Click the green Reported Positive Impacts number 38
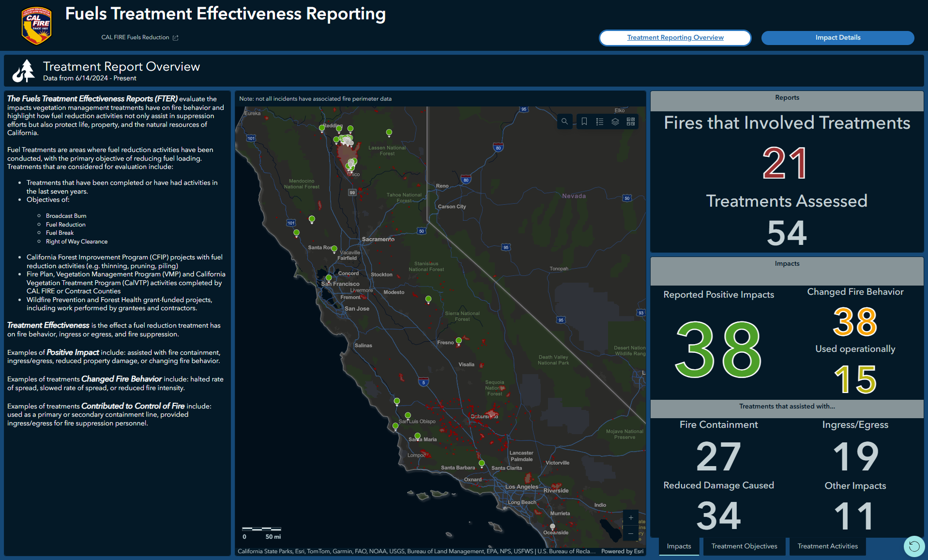928x560 pixels. [718, 349]
